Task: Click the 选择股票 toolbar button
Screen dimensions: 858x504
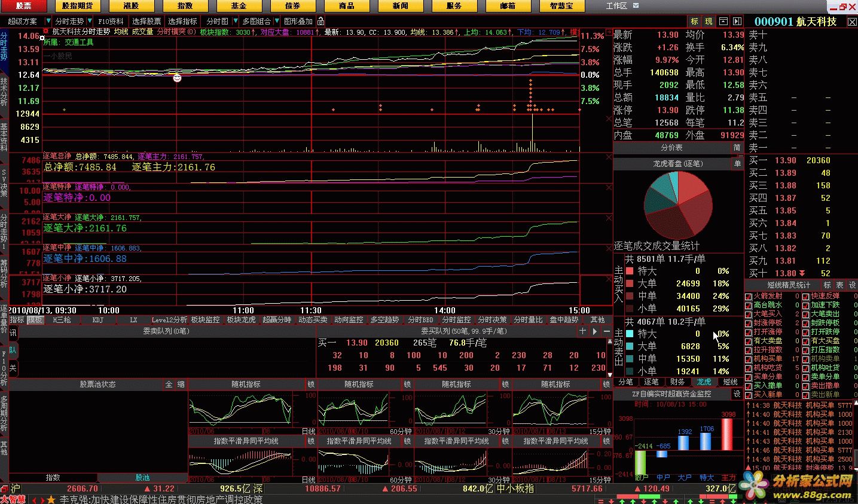Action: [x=146, y=21]
